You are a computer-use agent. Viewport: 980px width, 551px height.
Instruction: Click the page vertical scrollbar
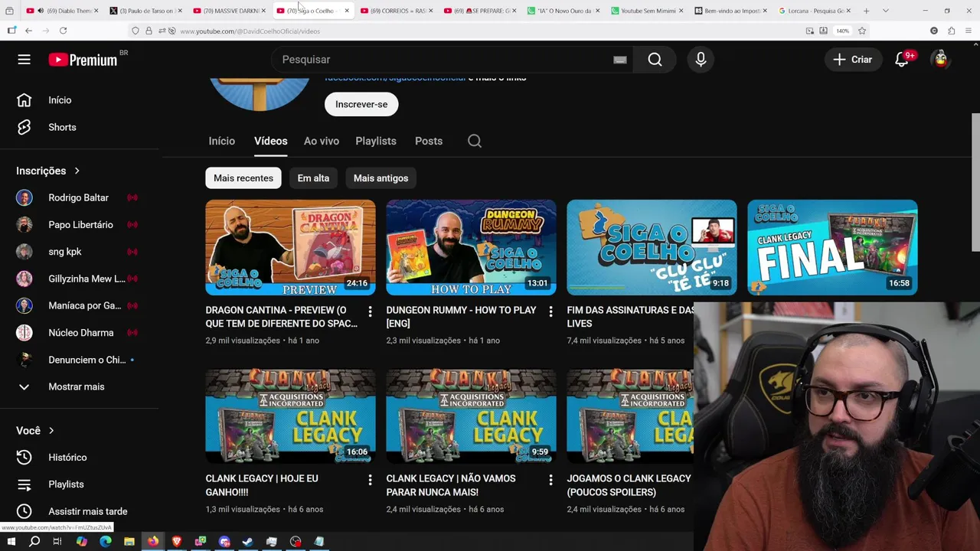(975, 182)
